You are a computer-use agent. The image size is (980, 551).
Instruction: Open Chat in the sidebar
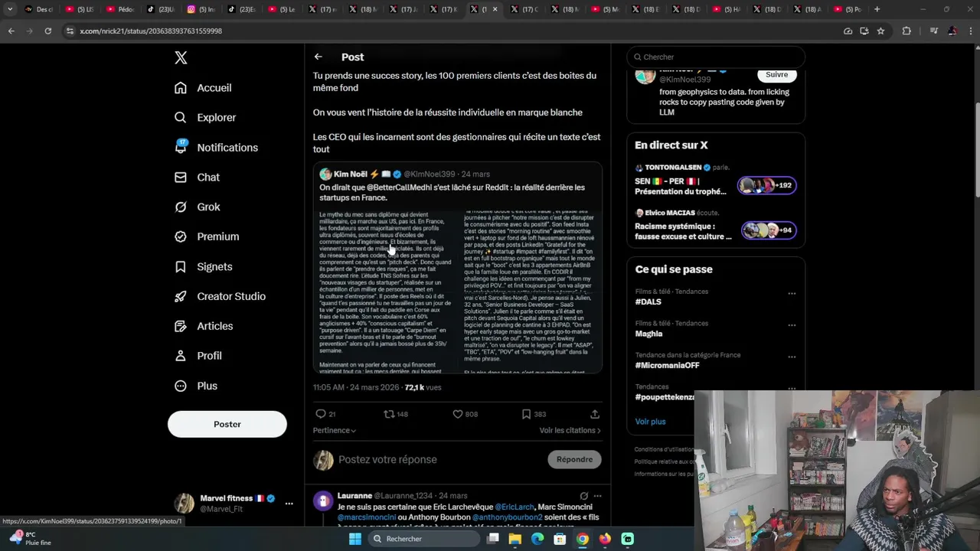(x=197, y=177)
